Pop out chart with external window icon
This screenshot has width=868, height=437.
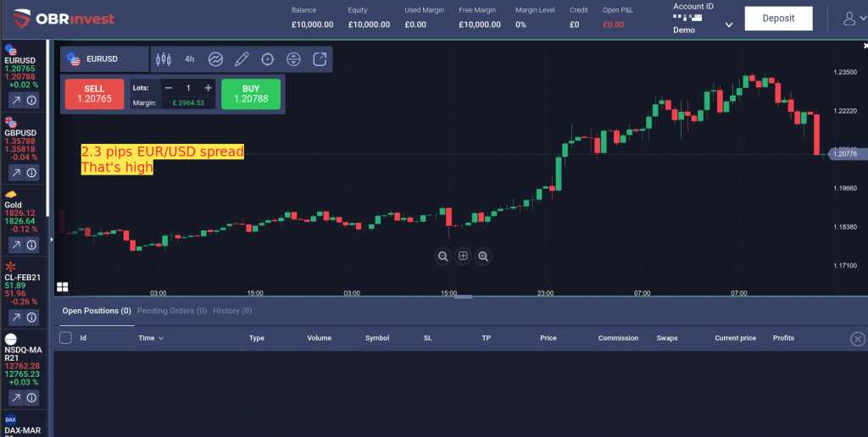(320, 59)
